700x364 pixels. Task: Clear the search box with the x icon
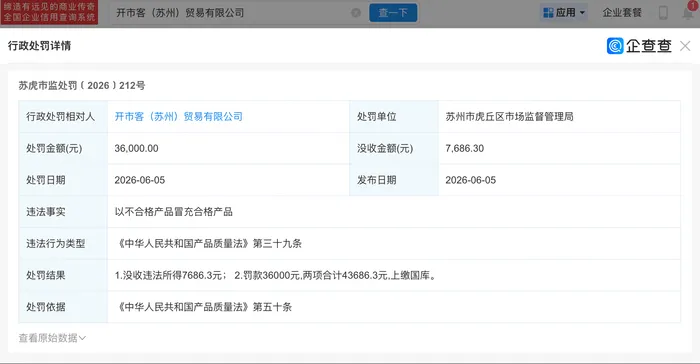tap(356, 13)
